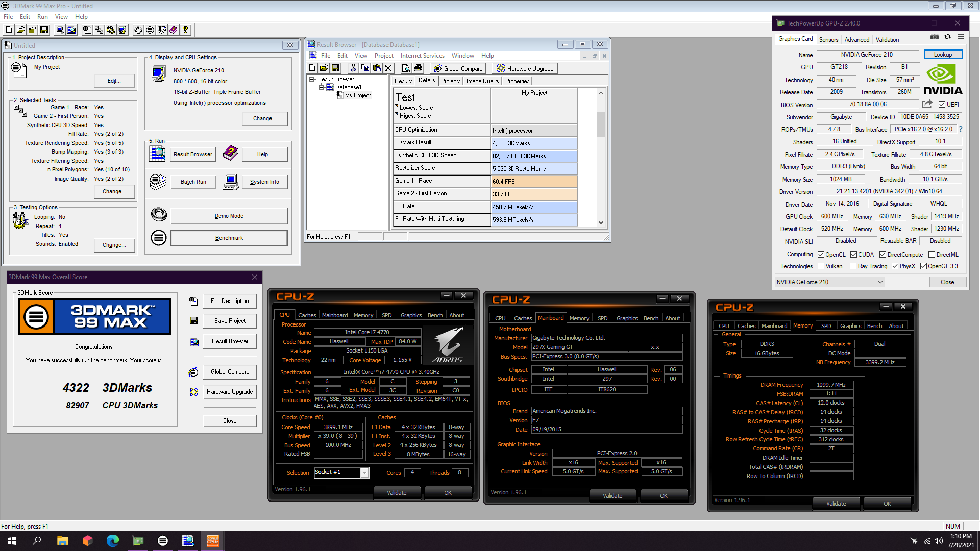Open the Results tab in Result Browser
This screenshot has height=551, width=980.
pyautogui.click(x=403, y=81)
